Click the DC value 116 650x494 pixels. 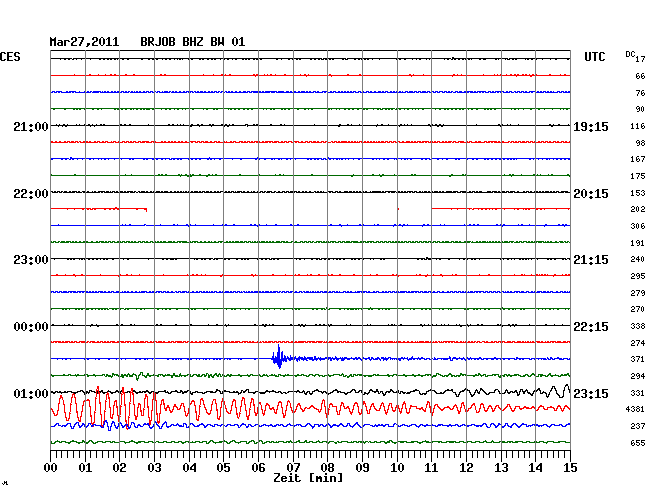click(638, 126)
